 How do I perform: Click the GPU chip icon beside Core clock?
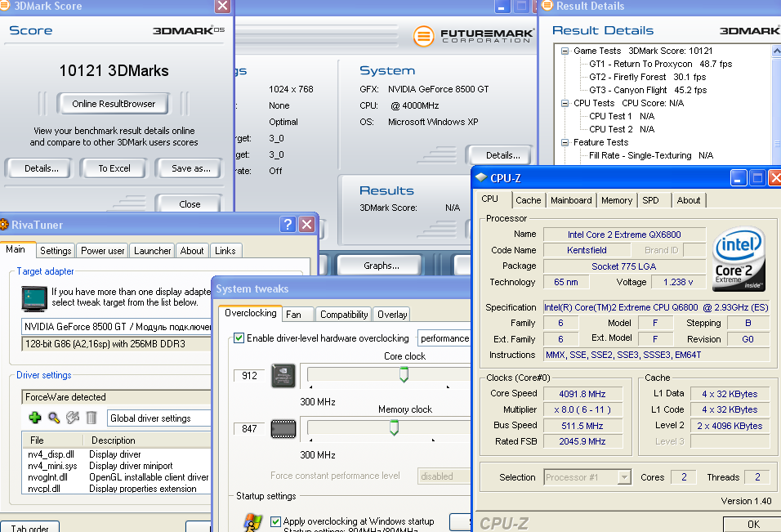pos(283,376)
